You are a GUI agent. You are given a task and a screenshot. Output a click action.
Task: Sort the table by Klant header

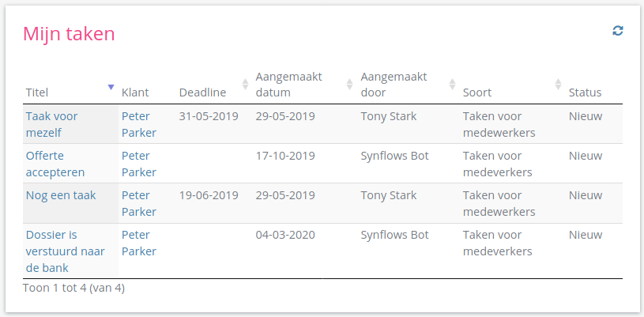[135, 92]
